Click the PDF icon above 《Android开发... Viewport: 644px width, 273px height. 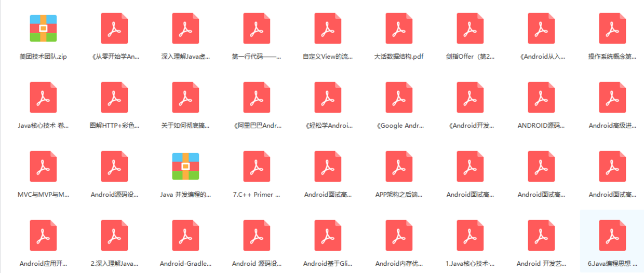point(470,97)
